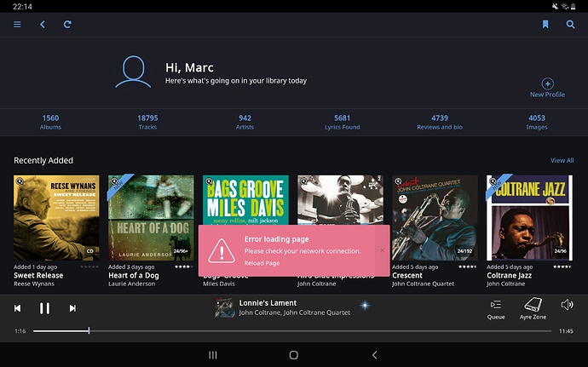The image size is (588, 367).
Task: Open the 1560 Albums statistic
Action: pyautogui.click(x=50, y=123)
